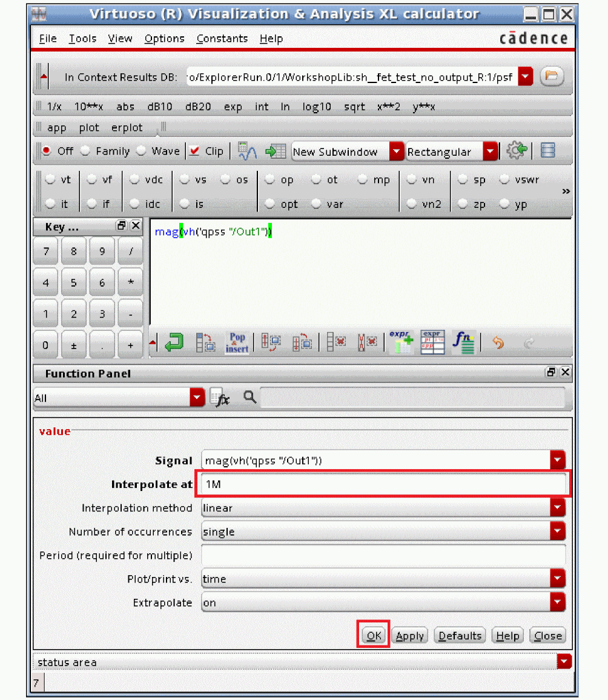Undock the Function Panel with float icon
Viewport: 608px width, 700px height.
(x=551, y=372)
